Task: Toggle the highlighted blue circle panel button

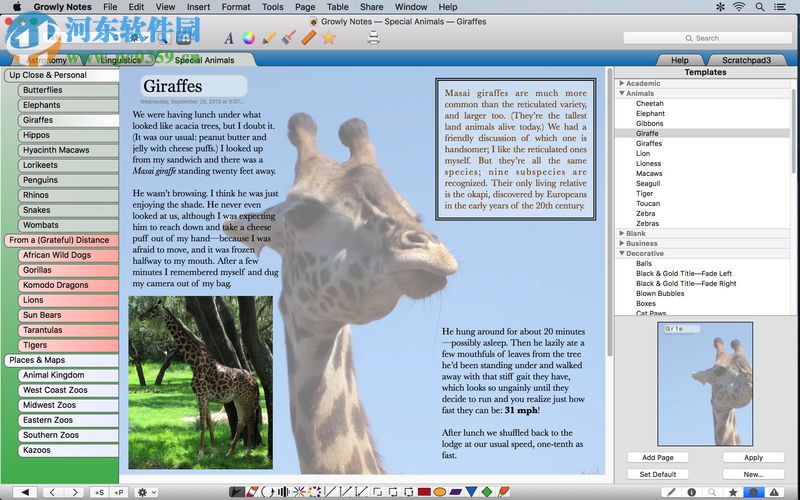Action: tap(754, 492)
